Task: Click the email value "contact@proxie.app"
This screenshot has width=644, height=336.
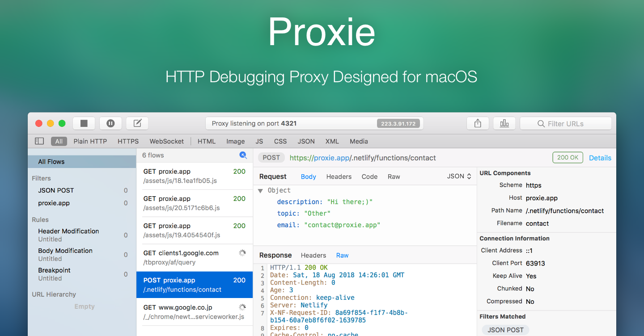Action: [342, 225]
